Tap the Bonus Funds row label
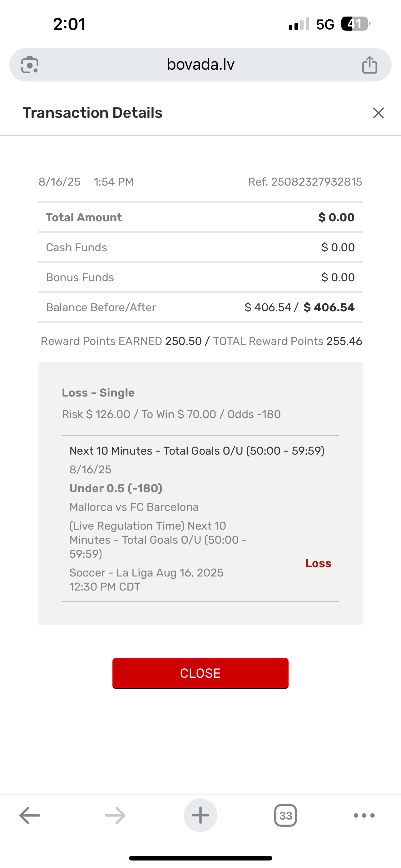401x868 pixels. tap(80, 277)
